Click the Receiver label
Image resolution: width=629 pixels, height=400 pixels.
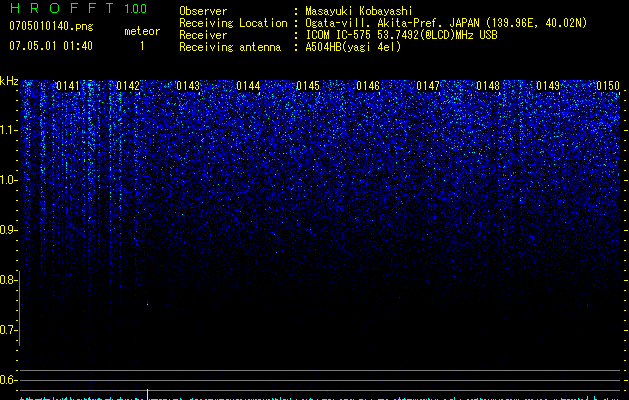point(203,35)
